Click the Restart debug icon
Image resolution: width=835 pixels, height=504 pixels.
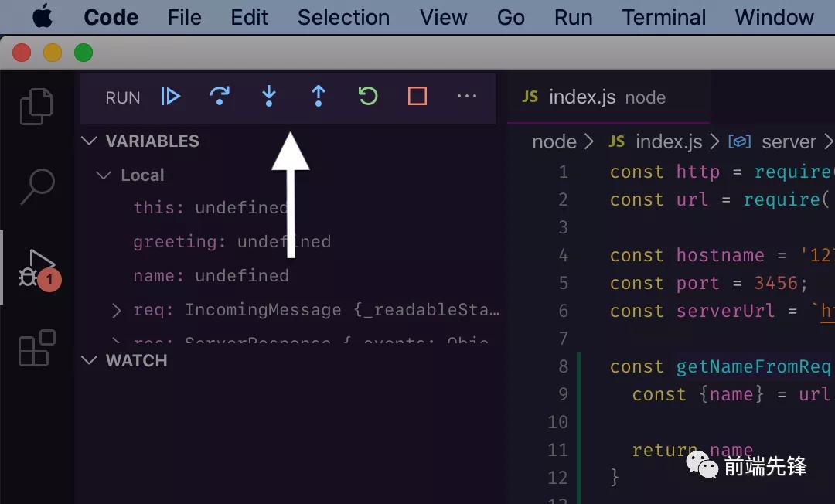click(367, 97)
